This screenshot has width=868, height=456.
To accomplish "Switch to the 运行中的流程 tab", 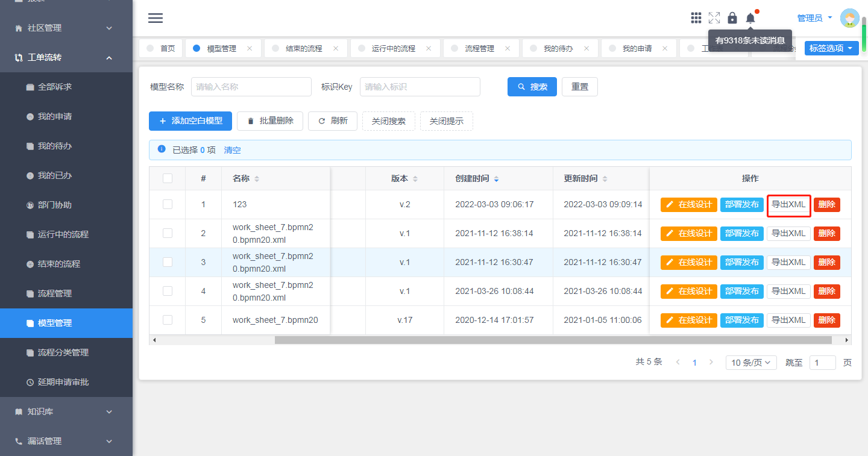I will [x=395, y=48].
